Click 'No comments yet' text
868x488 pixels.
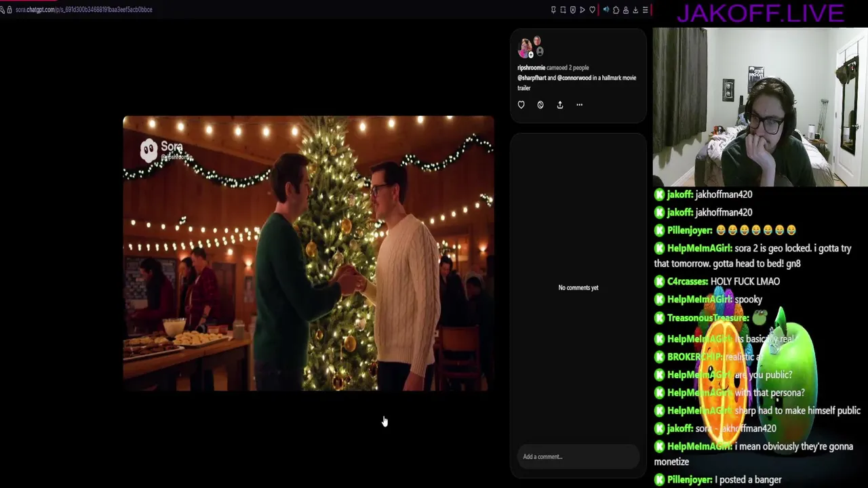tap(578, 287)
